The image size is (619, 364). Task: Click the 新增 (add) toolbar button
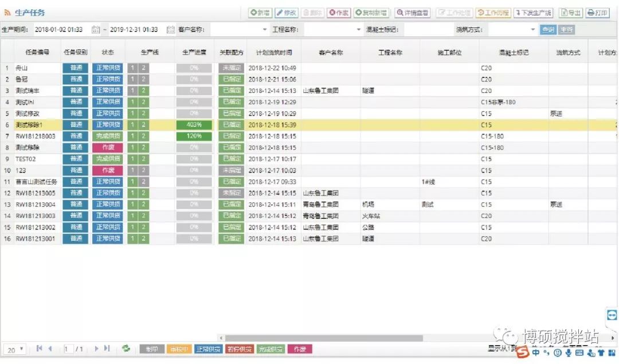coord(260,13)
